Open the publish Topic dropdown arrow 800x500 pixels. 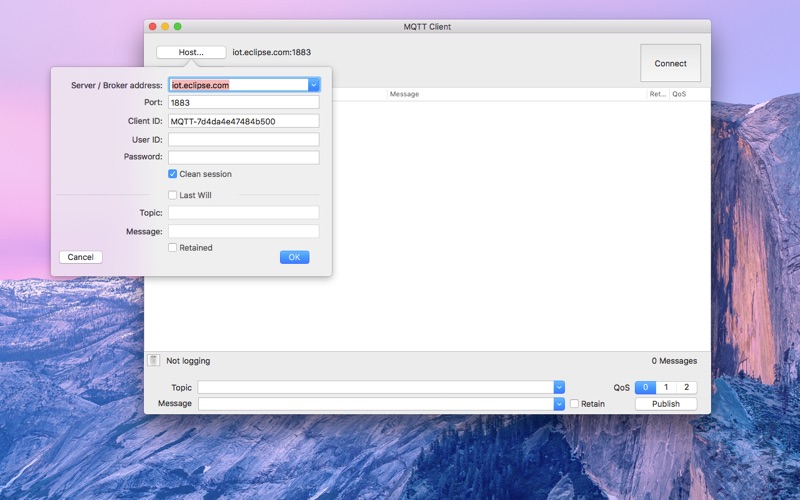point(559,387)
